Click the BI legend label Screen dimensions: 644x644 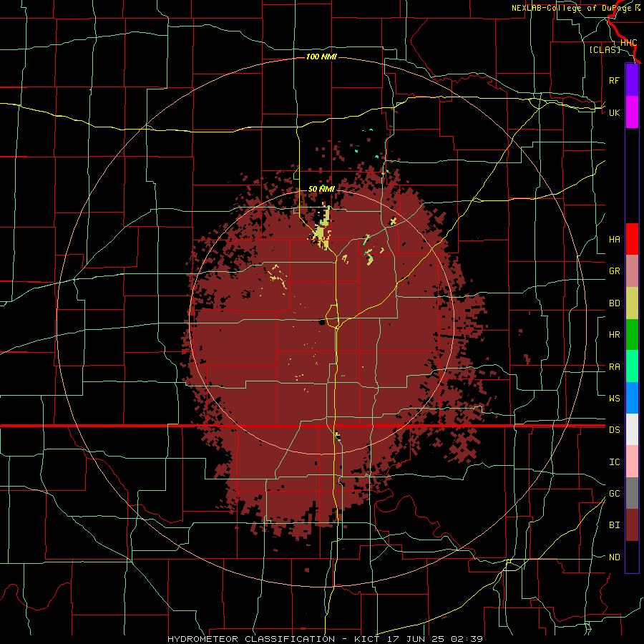[614, 525]
